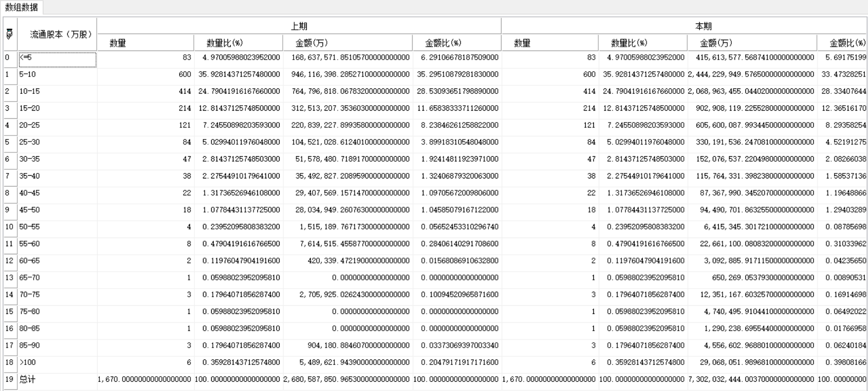Select row number 0 header
The height and width of the screenshot is (391, 868).
pyautogui.click(x=9, y=57)
